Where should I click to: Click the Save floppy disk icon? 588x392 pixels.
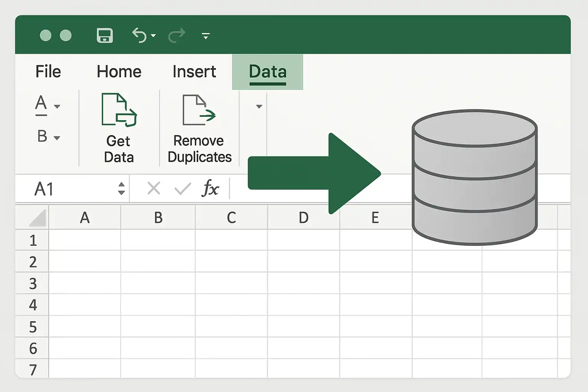point(105,36)
